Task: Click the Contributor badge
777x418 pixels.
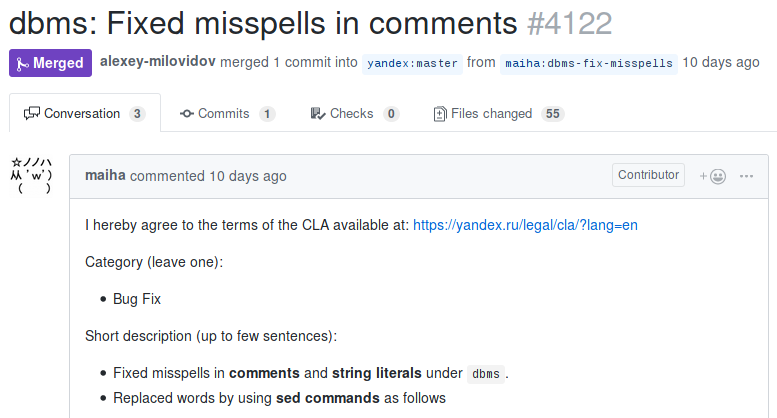Action: [648, 175]
